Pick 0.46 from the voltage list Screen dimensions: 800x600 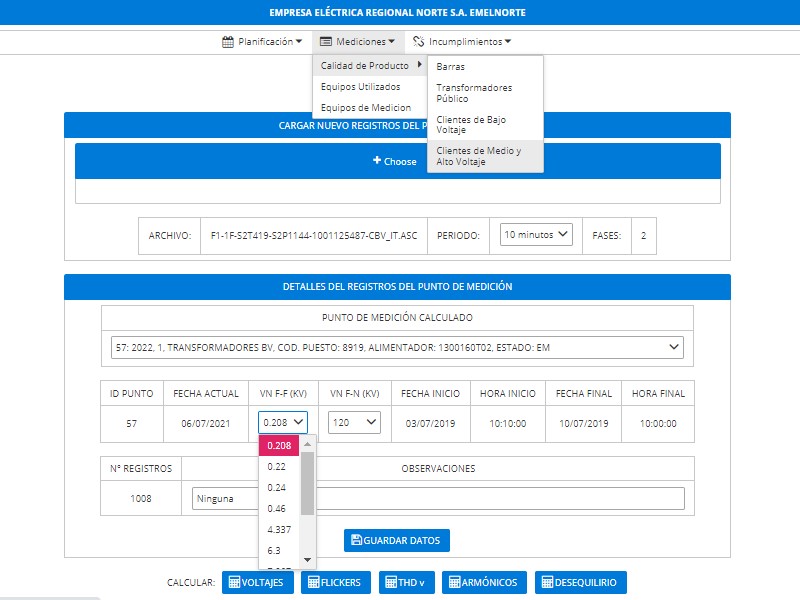tap(279, 509)
